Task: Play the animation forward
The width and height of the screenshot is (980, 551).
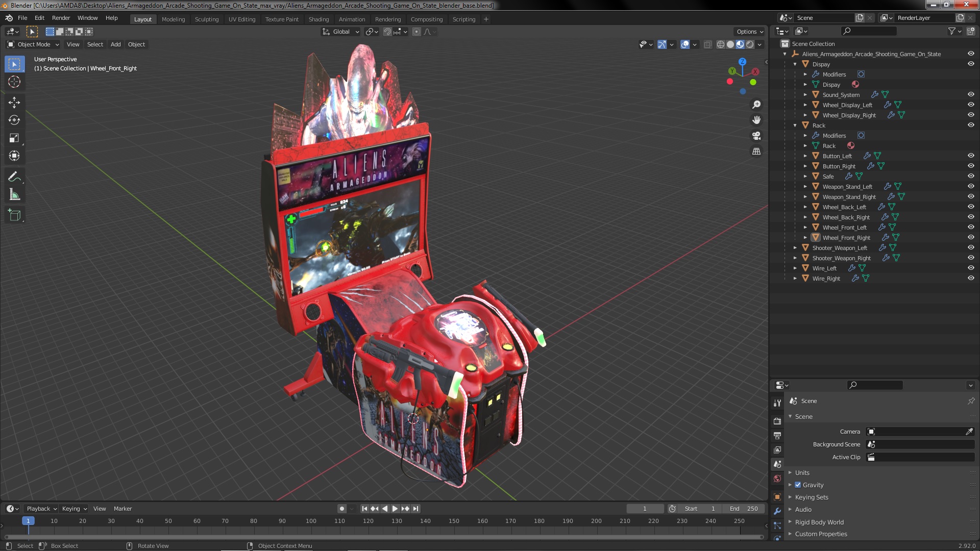Action: tap(395, 509)
